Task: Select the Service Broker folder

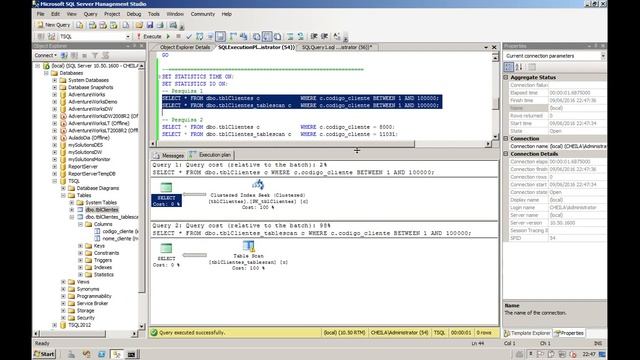Action: pyautogui.click(x=92, y=303)
